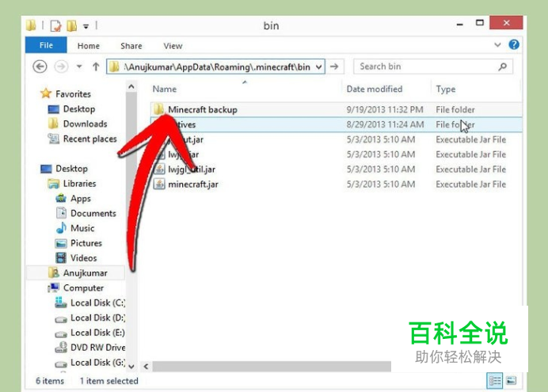Expand the address bar history dropdown

tap(318, 67)
